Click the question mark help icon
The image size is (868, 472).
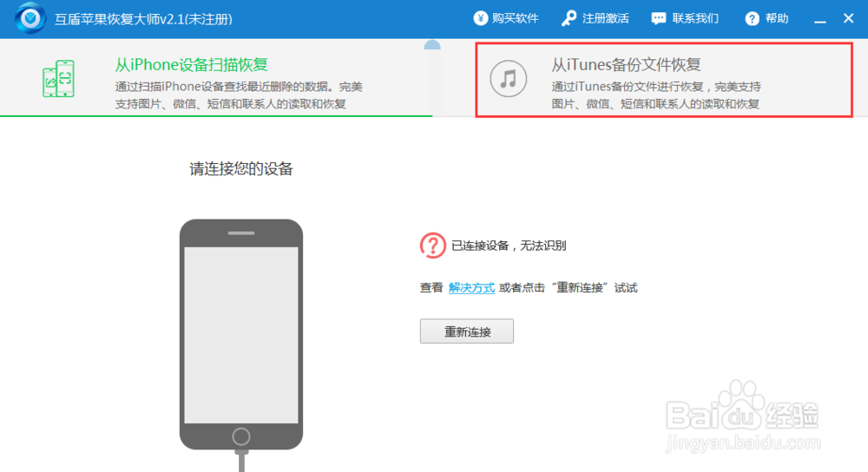point(752,19)
